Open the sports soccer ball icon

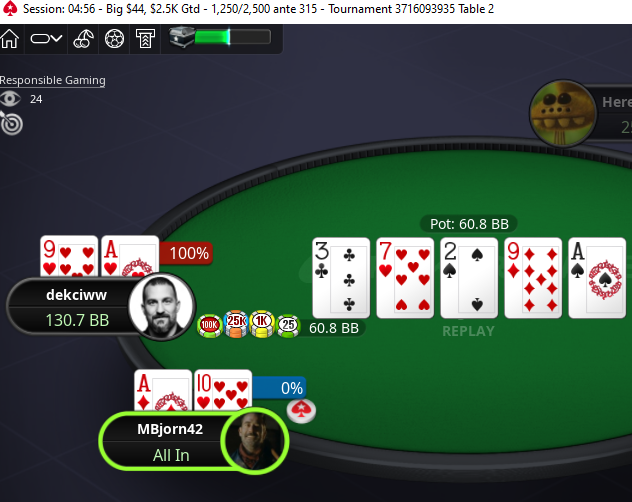[x=114, y=39]
